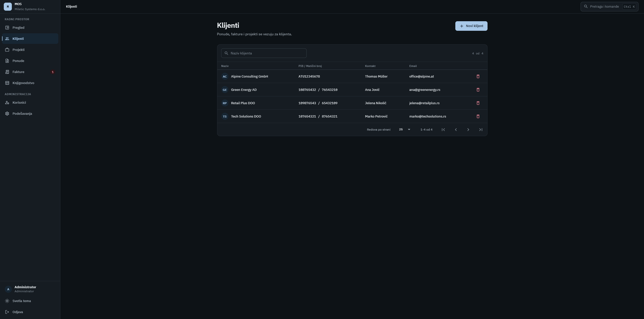Image resolution: width=644 pixels, height=319 pixels.
Task: Open Fakture in the sidebar
Action: (x=30, y=72)
